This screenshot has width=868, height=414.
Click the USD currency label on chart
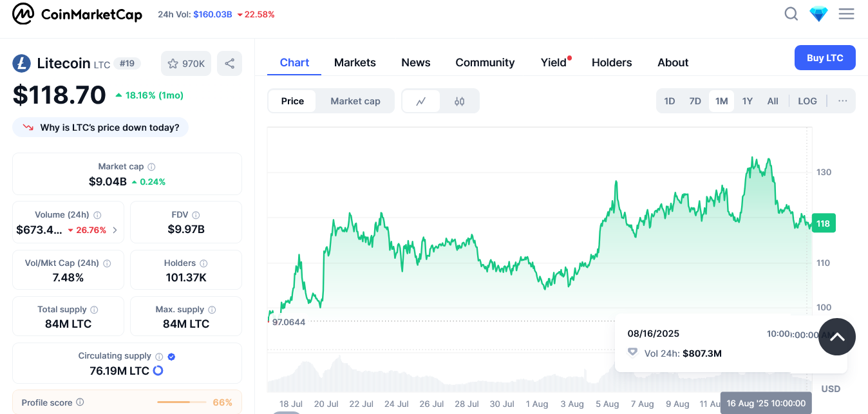coord(831,389)
